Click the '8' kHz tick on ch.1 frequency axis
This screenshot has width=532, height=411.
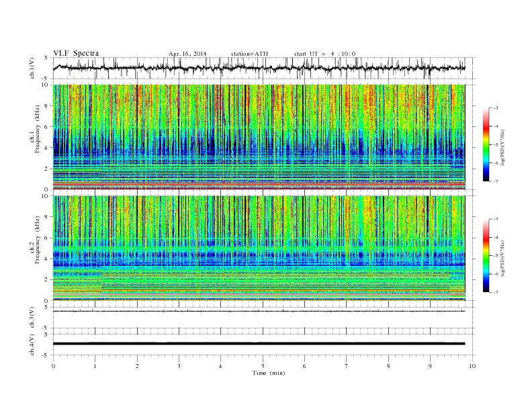pyautogui.click(x=46, y=106)
